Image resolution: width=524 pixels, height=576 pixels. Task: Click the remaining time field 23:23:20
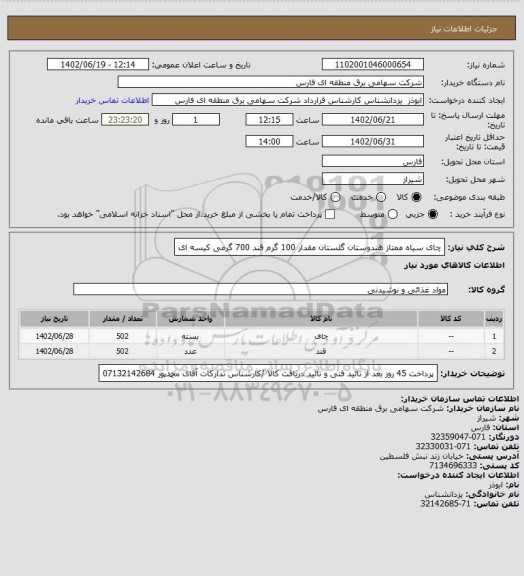(x=125, y=120)
